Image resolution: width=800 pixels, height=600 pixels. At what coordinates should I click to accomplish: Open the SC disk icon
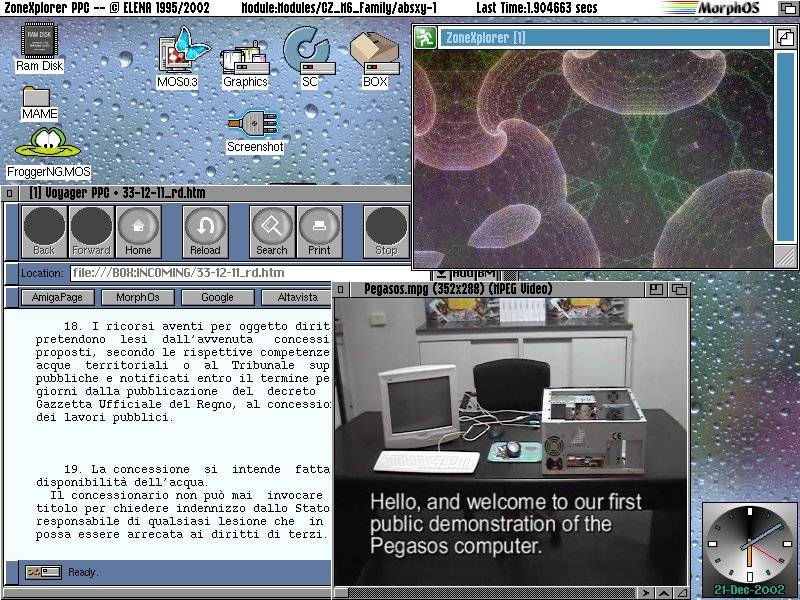(x=308, y=50)
